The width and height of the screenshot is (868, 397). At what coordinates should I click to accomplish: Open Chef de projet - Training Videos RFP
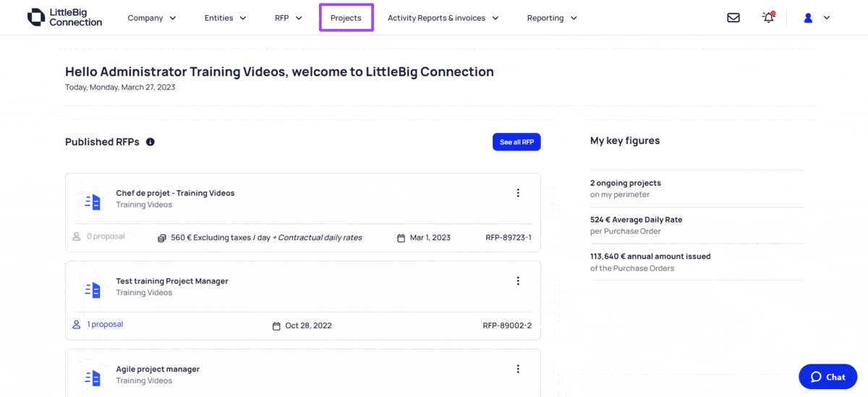point(175,193)
